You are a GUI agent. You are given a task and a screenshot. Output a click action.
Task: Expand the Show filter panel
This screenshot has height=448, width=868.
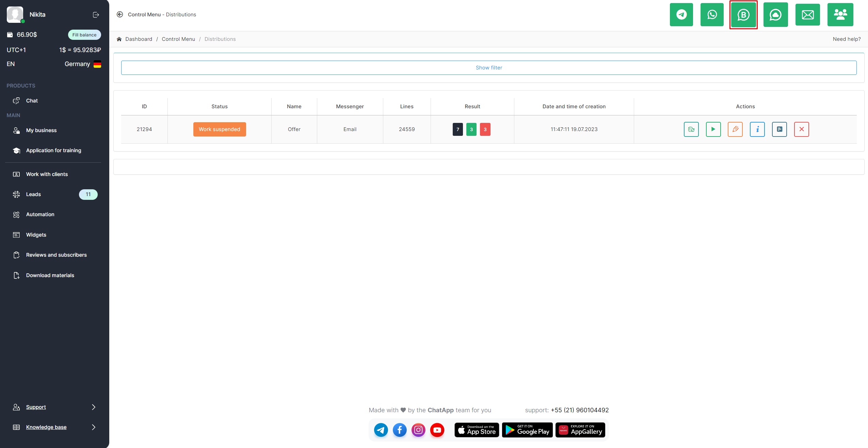[488, 68]
